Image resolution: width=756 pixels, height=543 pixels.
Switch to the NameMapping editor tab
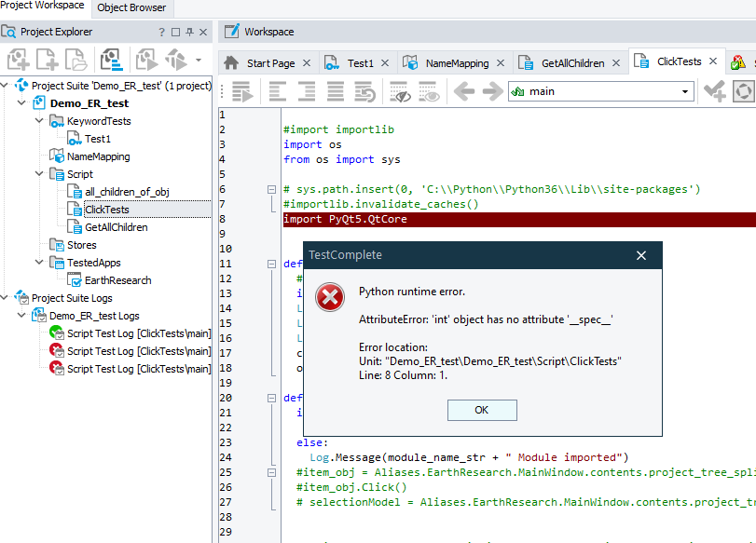click(x=457, y=63)
